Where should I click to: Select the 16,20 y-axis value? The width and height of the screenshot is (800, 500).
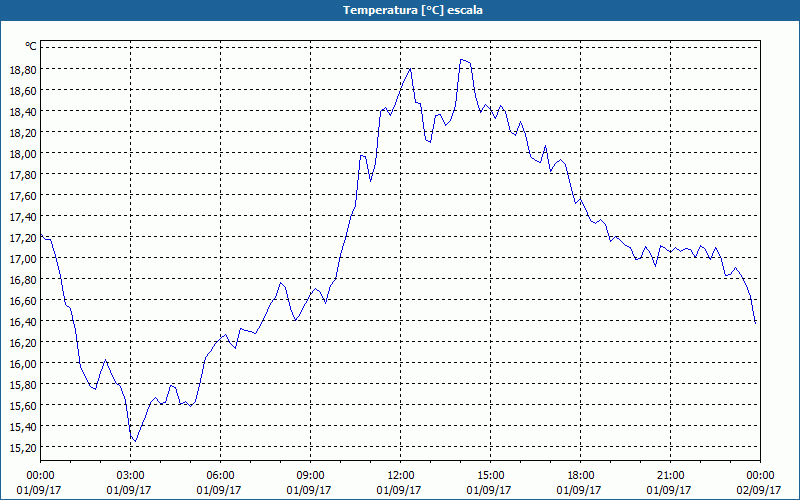[23, 343]
